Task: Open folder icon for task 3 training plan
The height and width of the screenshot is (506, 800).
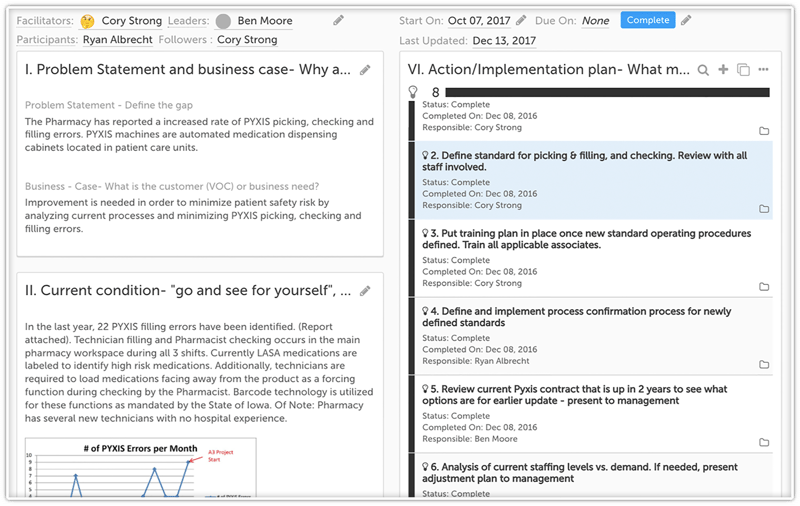Action: (764, 287)
